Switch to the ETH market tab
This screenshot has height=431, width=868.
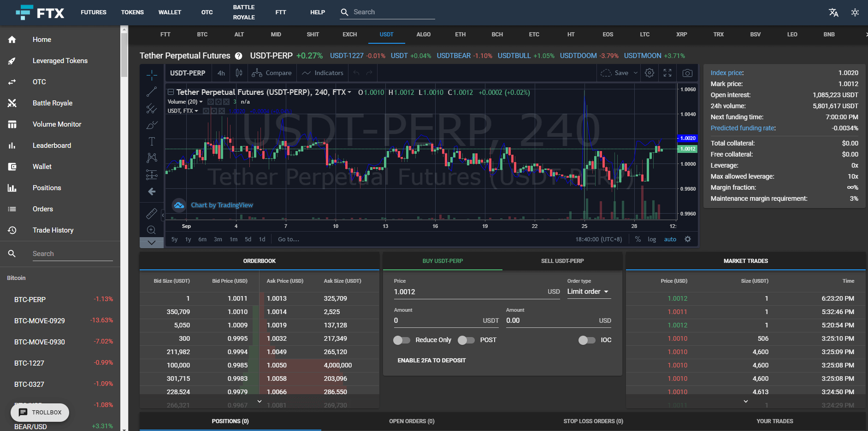[x=461, y=35]
